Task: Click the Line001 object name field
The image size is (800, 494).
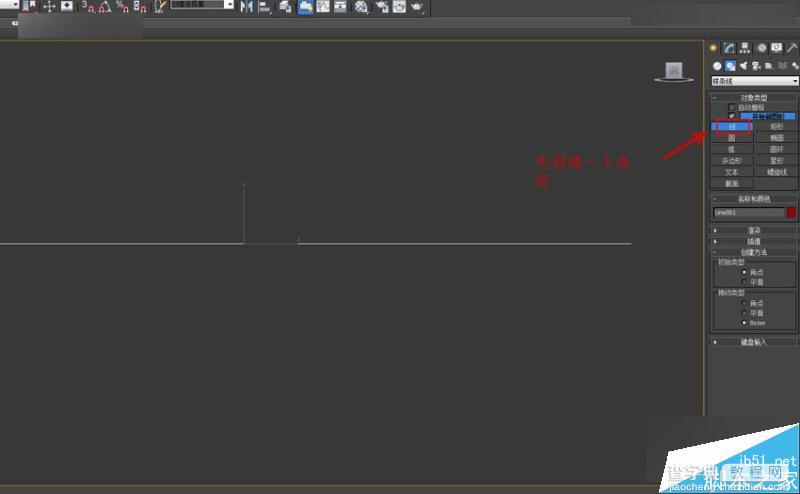Action: pos(748,212)
